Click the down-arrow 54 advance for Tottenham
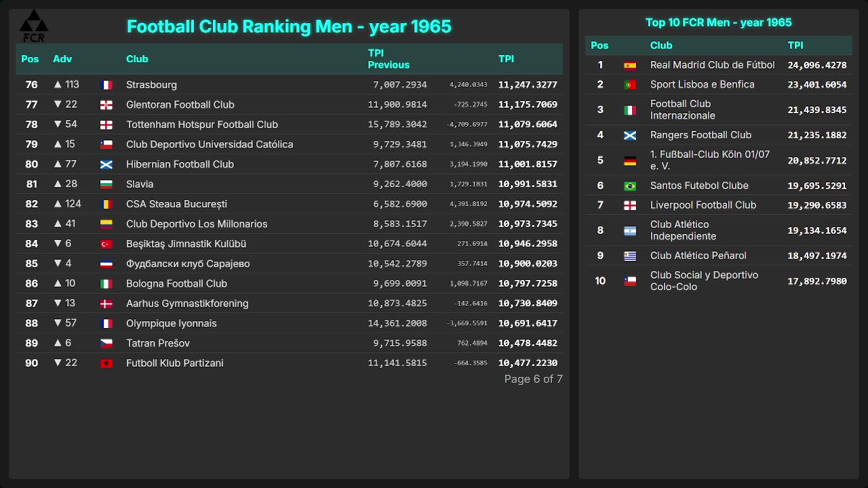Image resolution: width=868 pixels, height=488 pixels. [66, 125]
